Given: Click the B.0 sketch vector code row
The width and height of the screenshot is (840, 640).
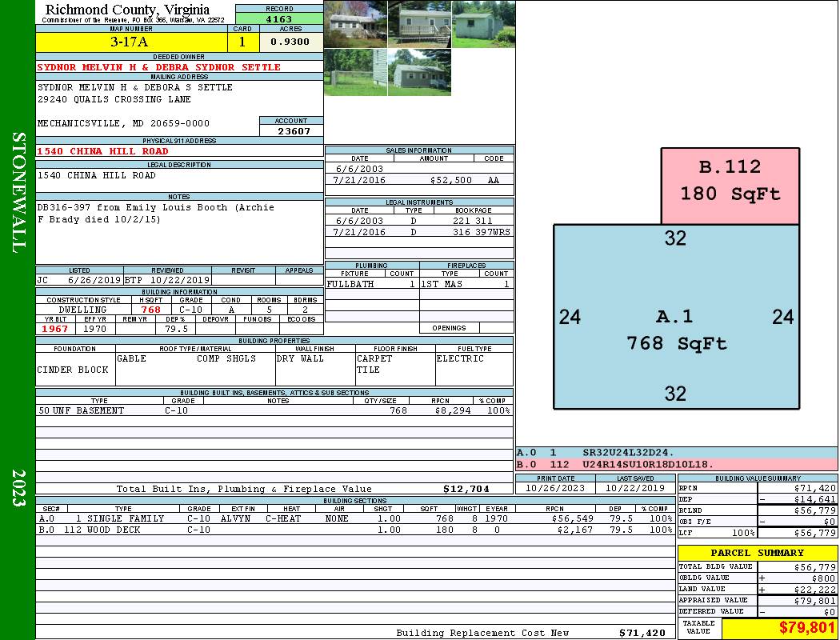Looking at the screenshot, I should click(677, 464).
